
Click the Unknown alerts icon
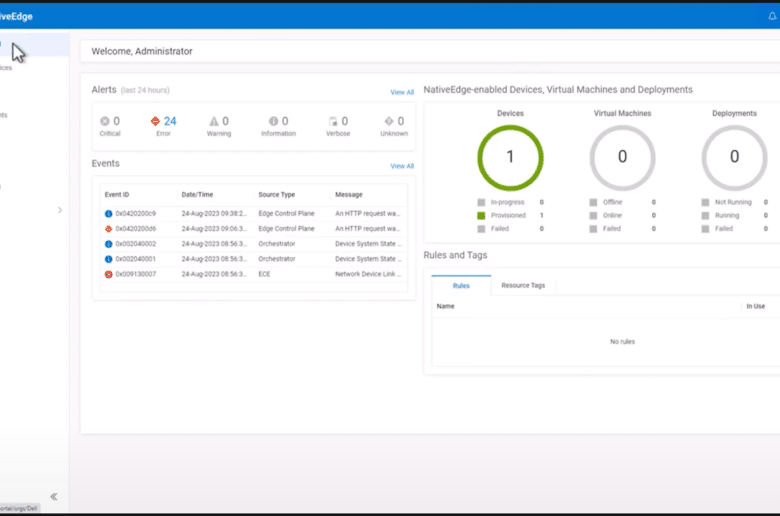(x=389, y=121)
